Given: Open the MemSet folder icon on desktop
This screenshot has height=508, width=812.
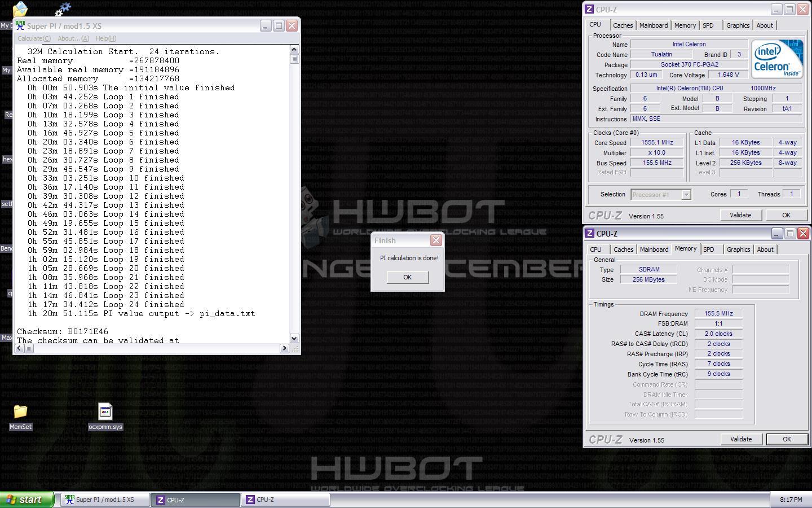Looking at the screenshot, I should [x=20, y=412].
